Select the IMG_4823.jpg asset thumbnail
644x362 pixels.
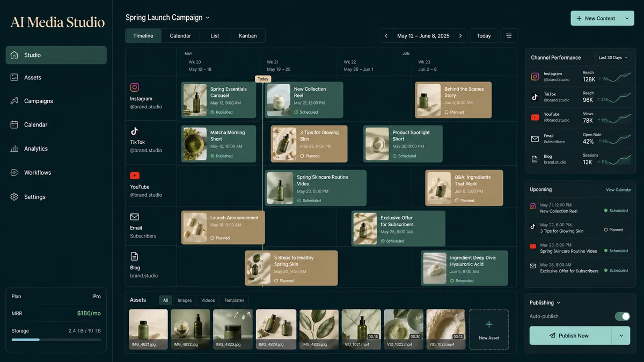233,329
